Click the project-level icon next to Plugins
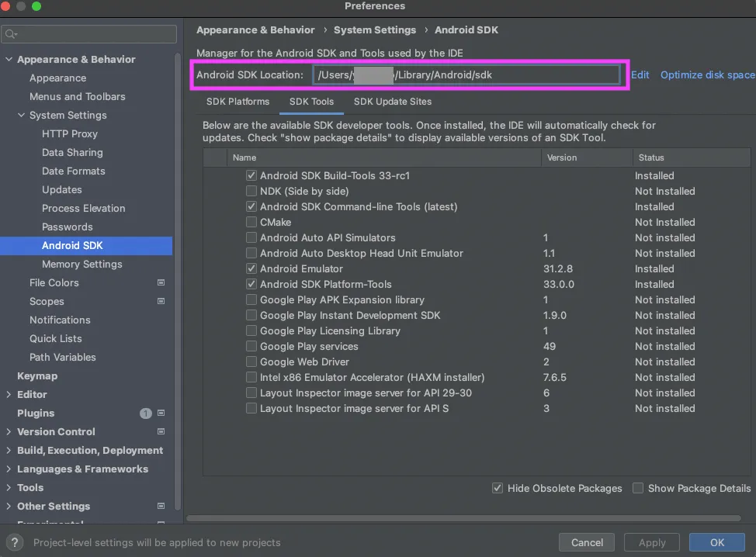 (x=161, y=413)
